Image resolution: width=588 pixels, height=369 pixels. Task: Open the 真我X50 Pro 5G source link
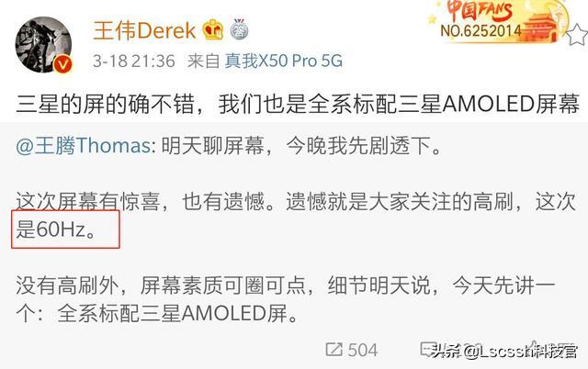pyautogui.click(x=284, y=61)
